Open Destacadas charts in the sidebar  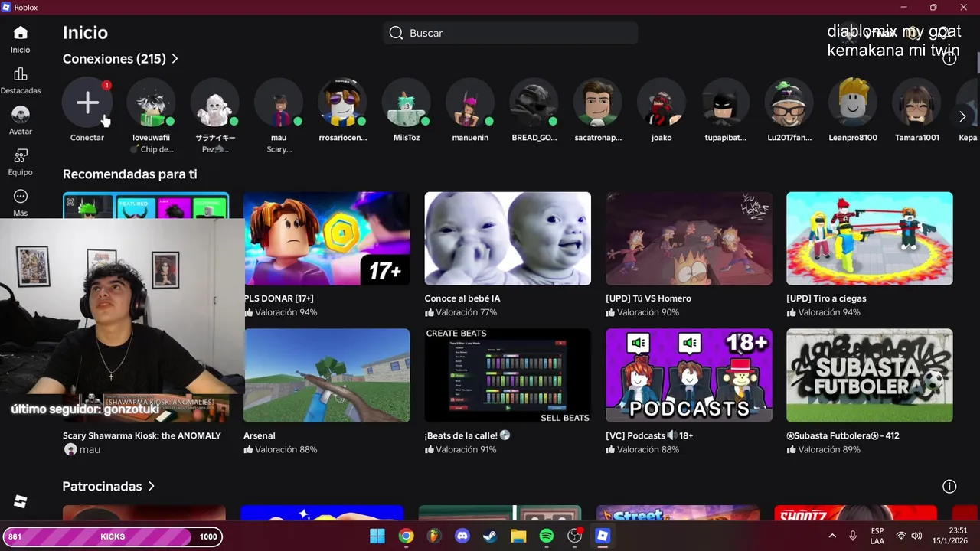[21, 81]
